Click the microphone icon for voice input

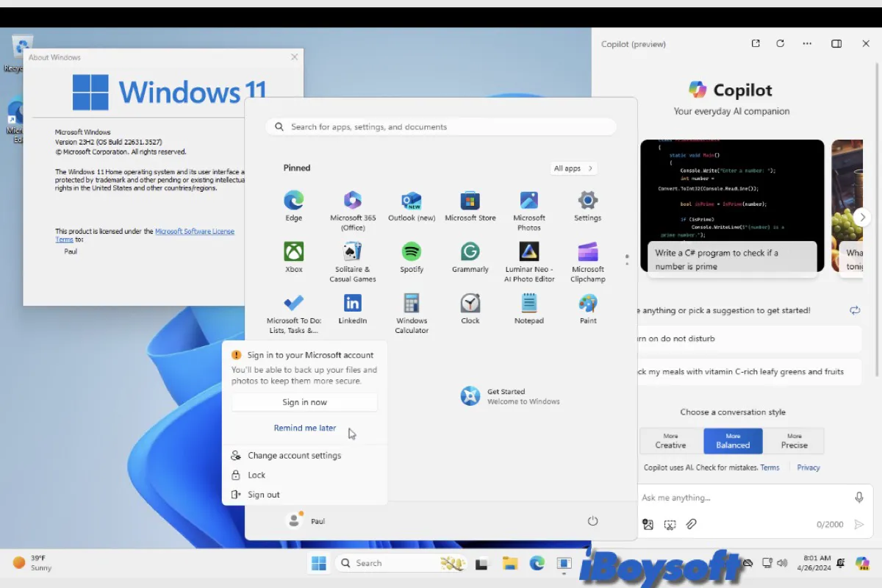click(x=858, y=498)
